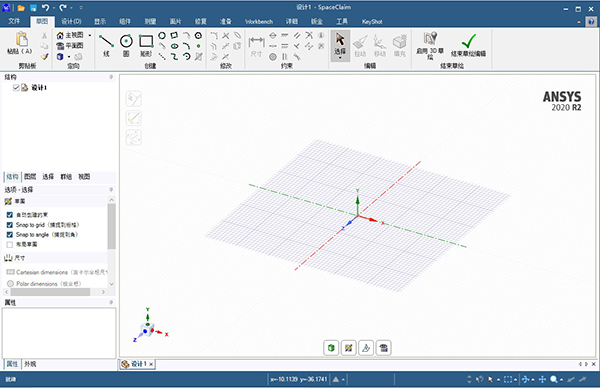
Task: Switch to the 工具 ribbon tab
Action: (342, 21)
